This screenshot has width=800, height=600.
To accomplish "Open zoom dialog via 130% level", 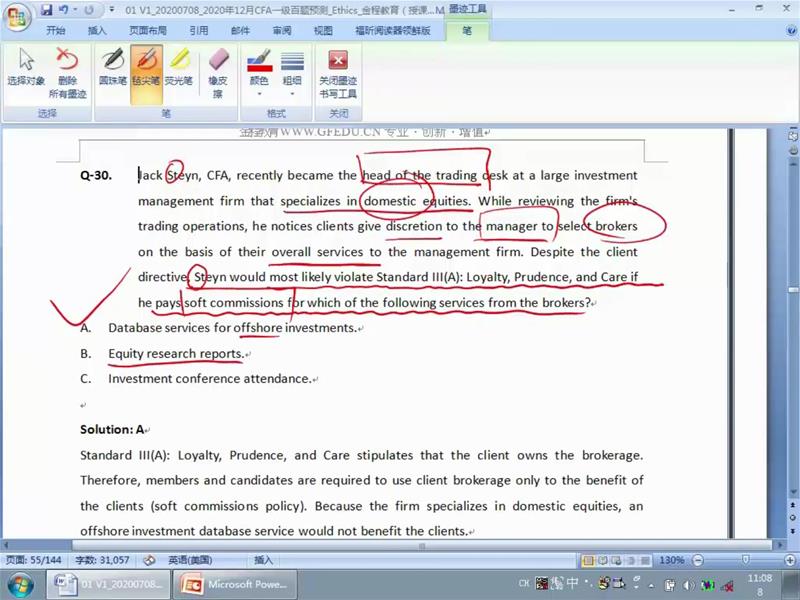I will coord(671,560).
